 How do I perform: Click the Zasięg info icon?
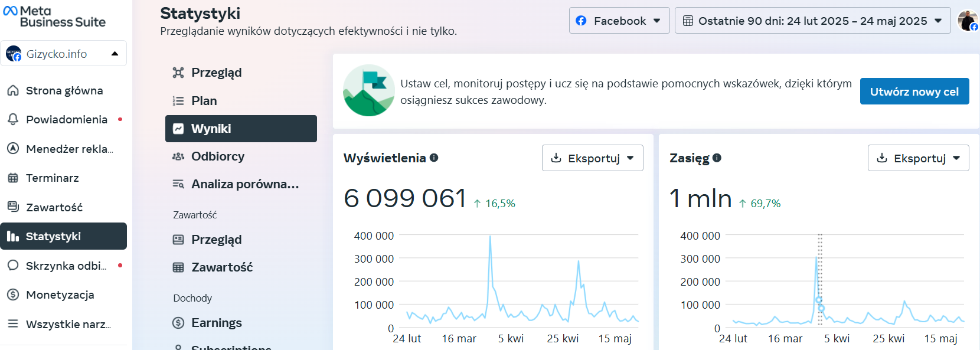tap(717, 158)
